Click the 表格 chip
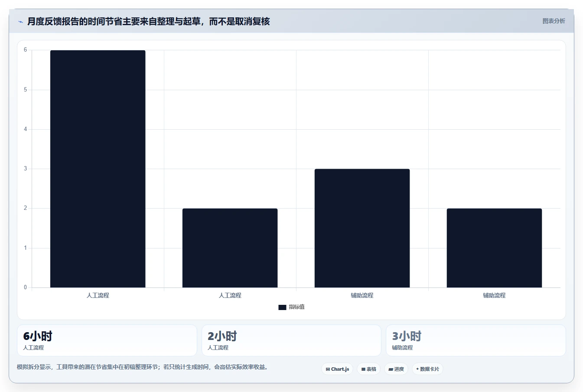 point(369,369)
